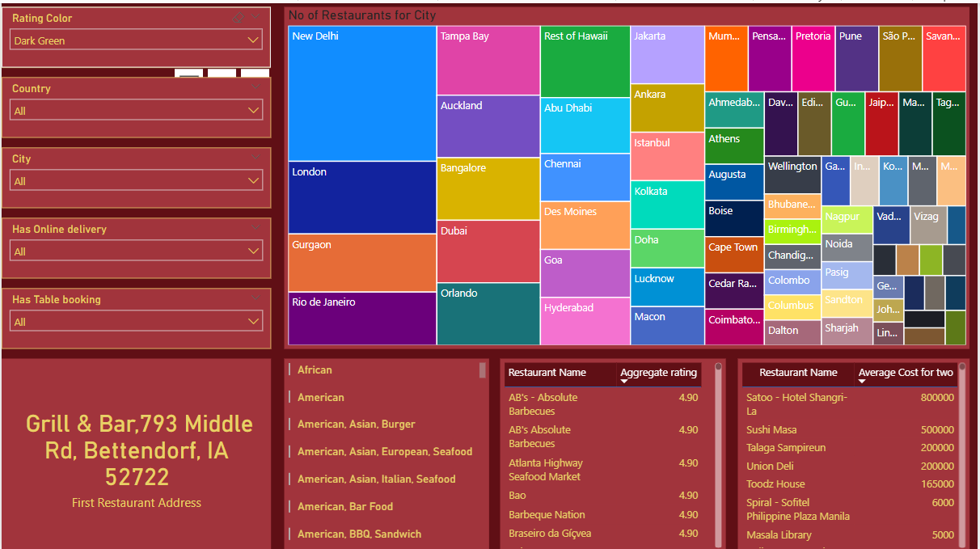Click chevron icon in City slicer header

[256, 158]
